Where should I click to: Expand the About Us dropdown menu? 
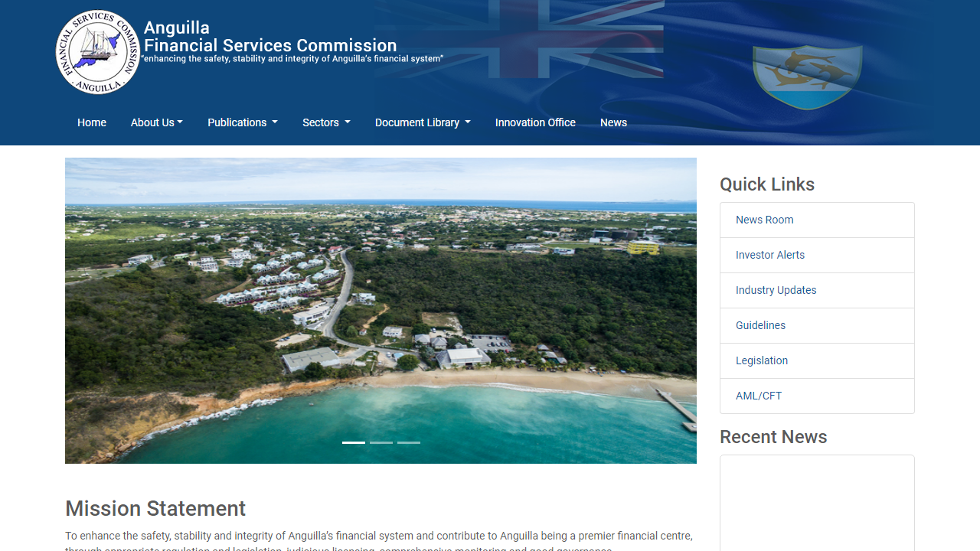[x=156, y=122]
